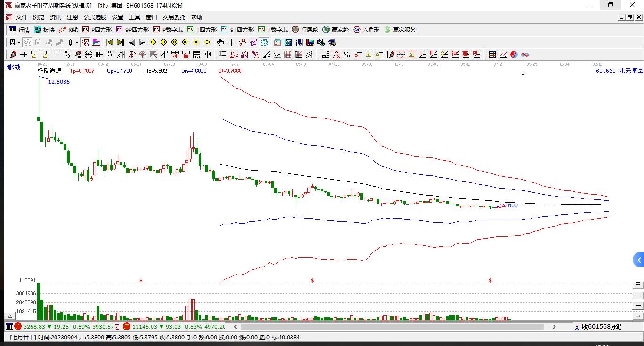
Task: Open the 浏览 menu
Action: (39, 17)
